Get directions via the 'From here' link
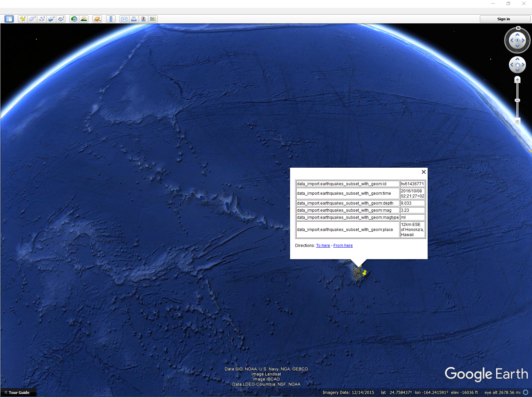This screenshot has height=397, width=532. (x=343, y=246)
